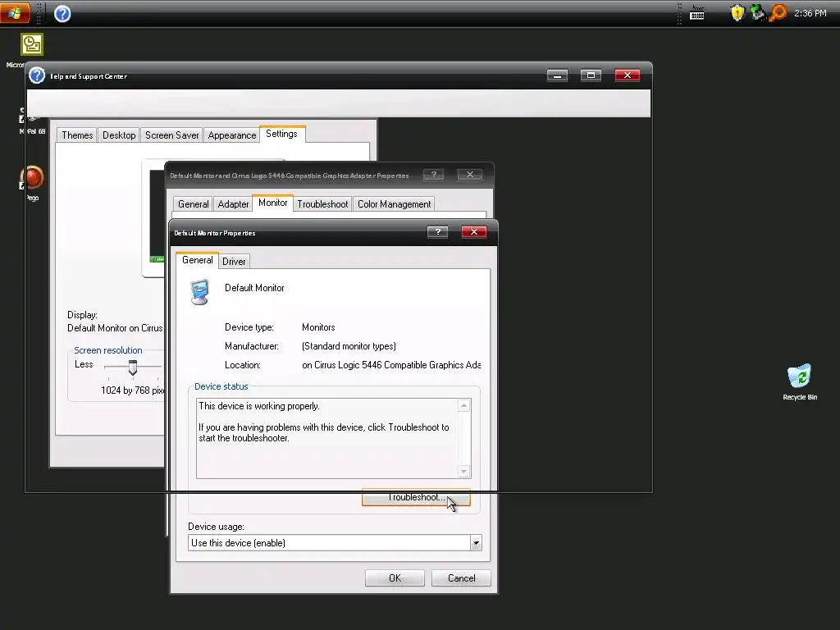
Task: Open the network devices tray icon
Action: pos(757,12)
